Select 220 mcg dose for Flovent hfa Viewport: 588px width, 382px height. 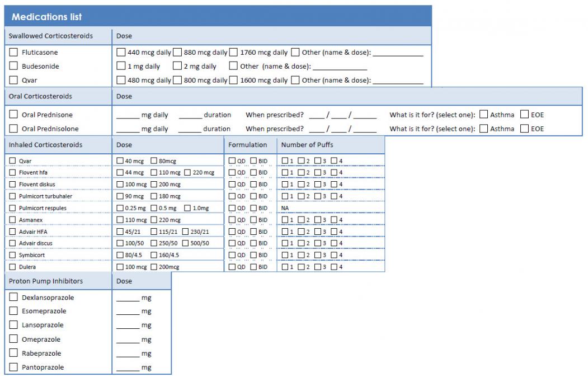coord(187,172)
